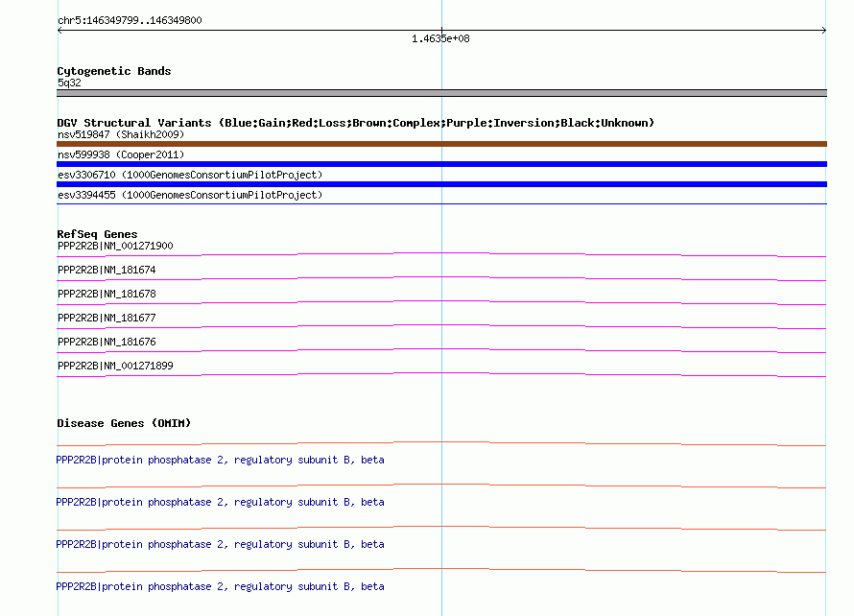The width and height of the screenshot is (854, 616).
Task: Select PPP2R2B|NM_181674 transcript label
Action: pyautogui.click(x=107, y=270)
